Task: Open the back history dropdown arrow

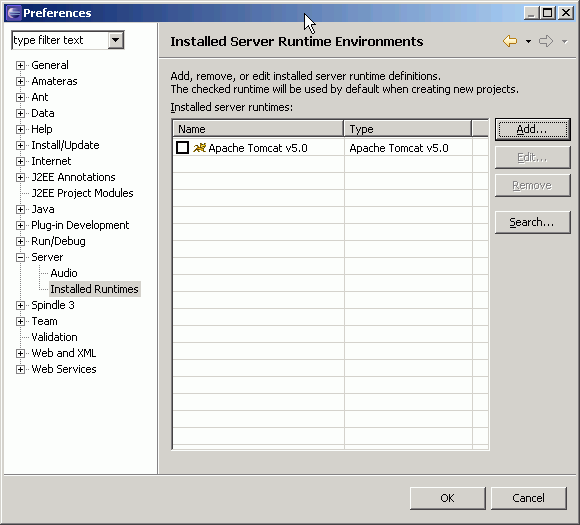Action: pyautogui.click(x=529, y=41)
